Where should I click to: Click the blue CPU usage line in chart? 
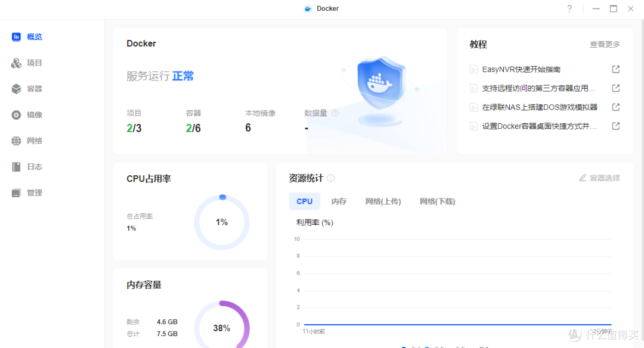point(457,325)
